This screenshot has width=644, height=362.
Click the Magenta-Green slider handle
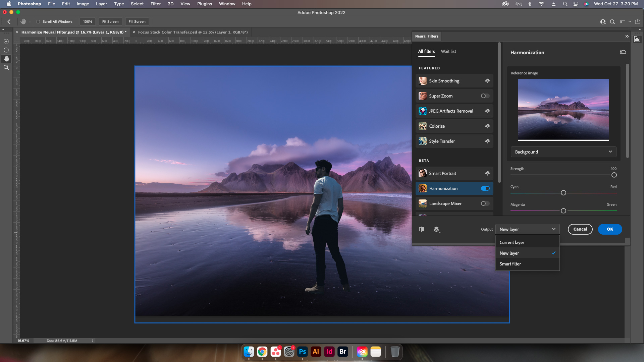(563, 211)
